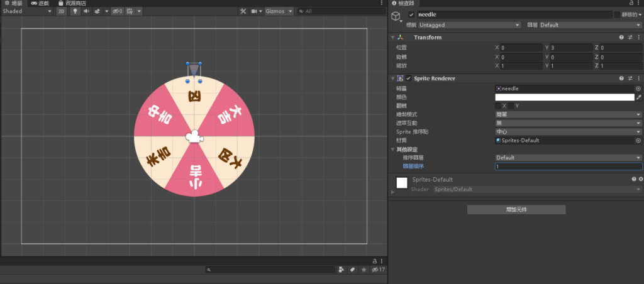Open the Shaded draw mode dropdown

coord(26,11)
